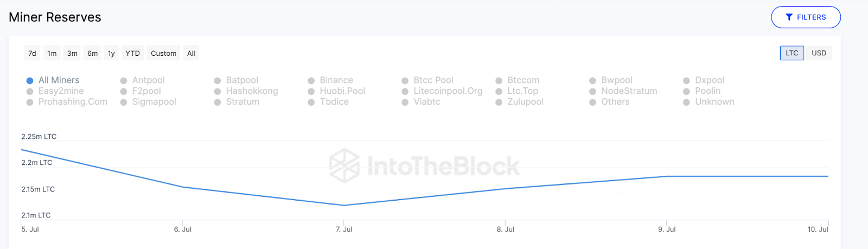Viewport: 868px width, 249px height.
Task: Open the Custom date range picker
Action: 163,53
